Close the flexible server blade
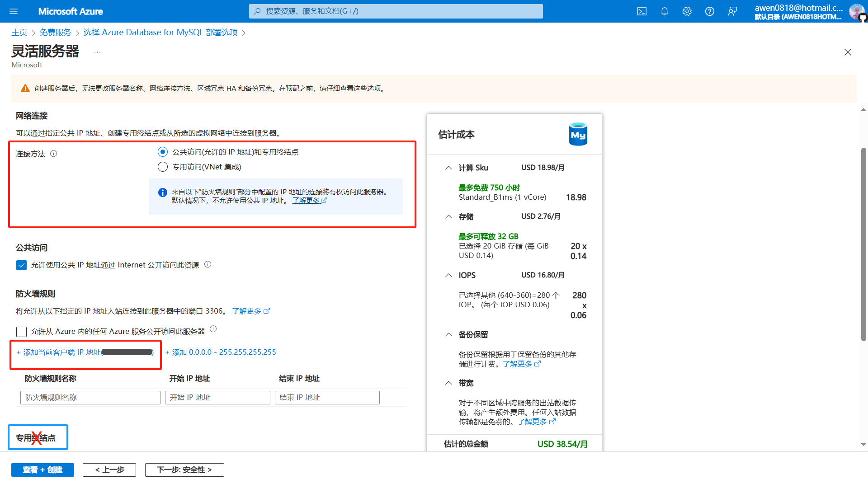Screen dimensions: 868x488 [x=848, y=52]
